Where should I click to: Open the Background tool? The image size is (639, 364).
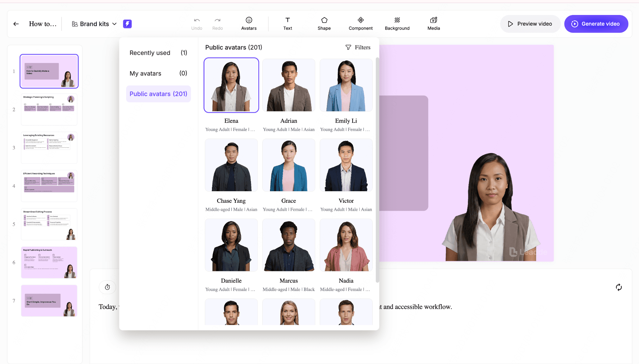[397, 24]
